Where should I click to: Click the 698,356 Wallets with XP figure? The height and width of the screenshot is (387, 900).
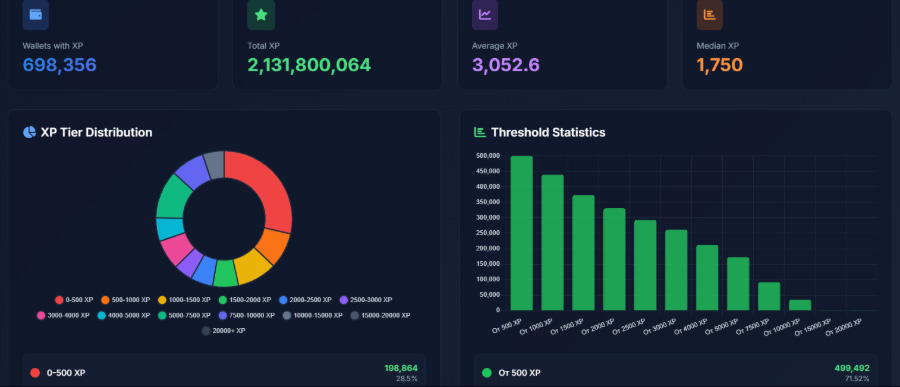[x=60, y=65]
